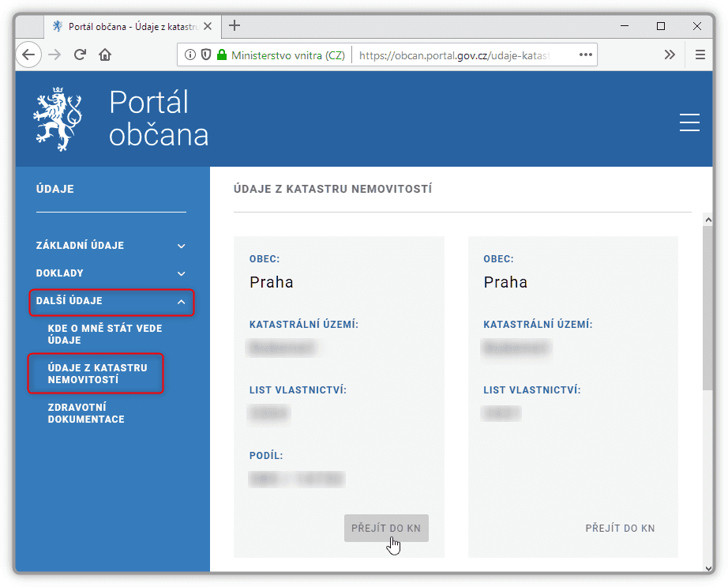Open a new tab with plus button

click(x=235, y=25)
